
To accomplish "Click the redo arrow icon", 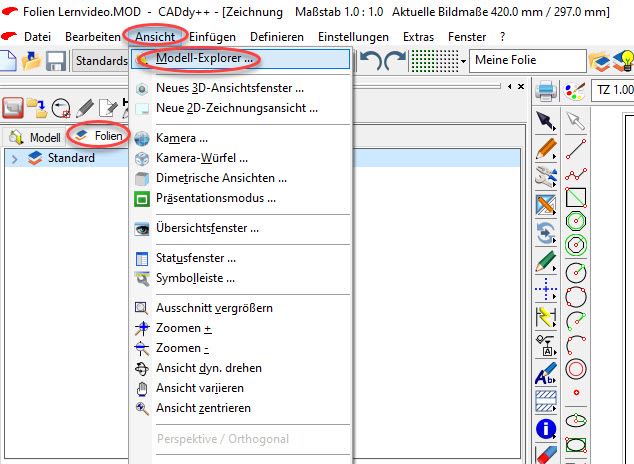I will (x=395, y=61).
